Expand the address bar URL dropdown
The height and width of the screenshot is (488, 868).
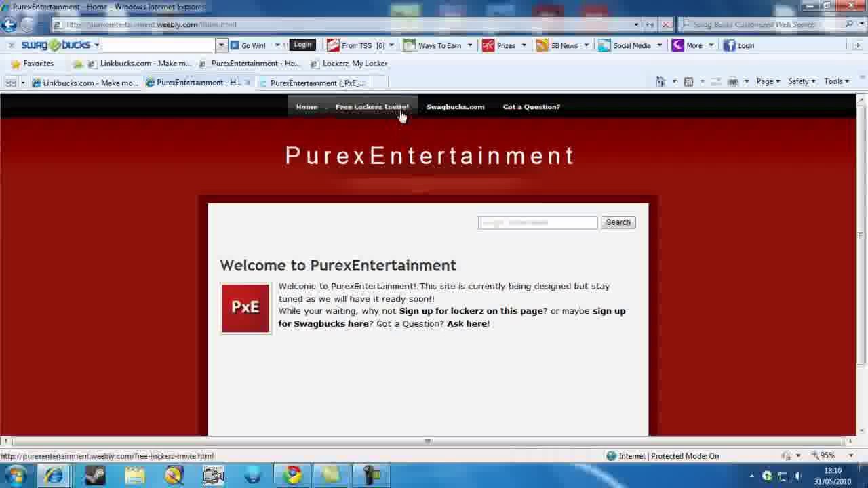click(636, 24)
